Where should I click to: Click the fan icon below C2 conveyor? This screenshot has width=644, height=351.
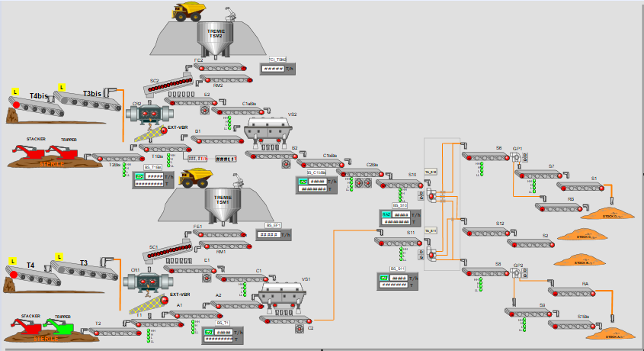coord(300,328)
